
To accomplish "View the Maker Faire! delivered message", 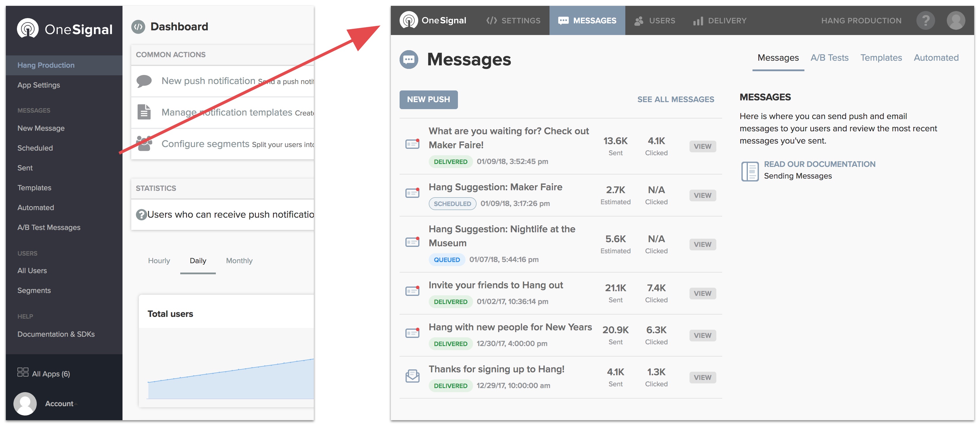I will tap(702, 146).
